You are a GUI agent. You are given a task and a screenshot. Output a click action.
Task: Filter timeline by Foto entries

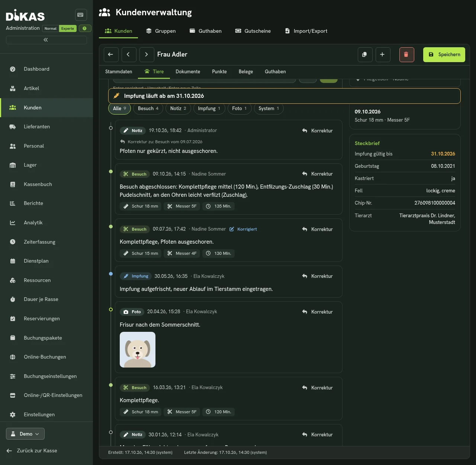pyautogui.click(x=239, y=109)
